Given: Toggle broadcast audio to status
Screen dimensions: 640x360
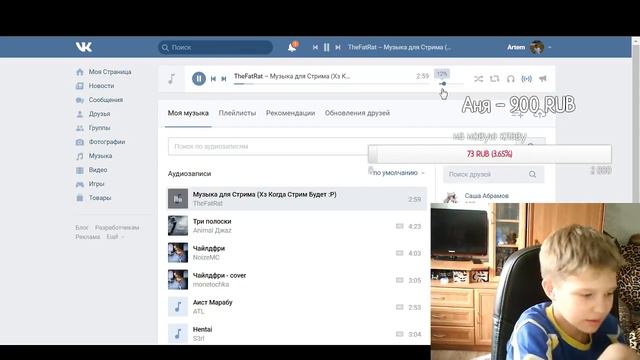Looking at the screenshot, I should click(527, 79).
